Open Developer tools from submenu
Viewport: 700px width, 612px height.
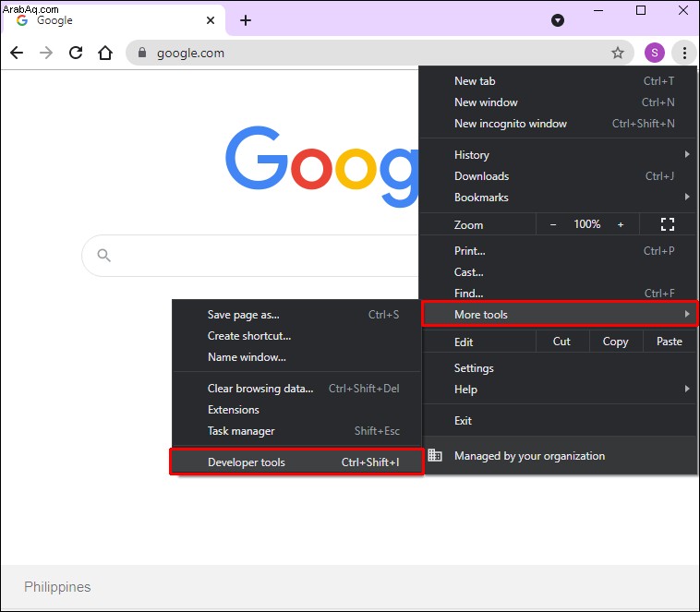click(x=296, y=462)
